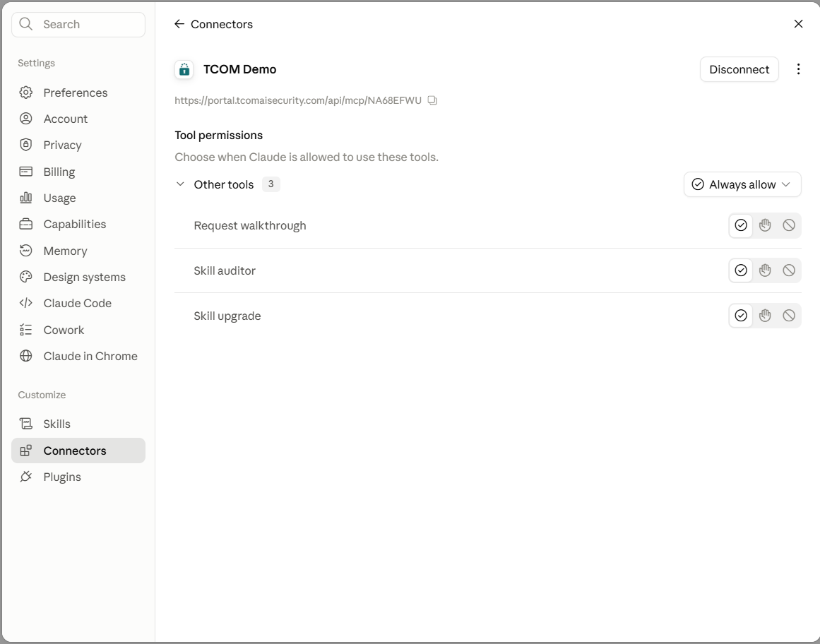820x644 pixels.
Task: Set Request walkthrough to needs approval
Action: pyautogui.click(x=765, y=225)
